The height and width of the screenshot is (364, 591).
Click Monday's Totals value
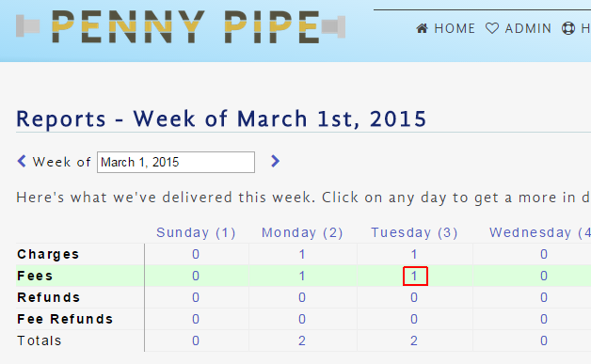tap(302, 340)
